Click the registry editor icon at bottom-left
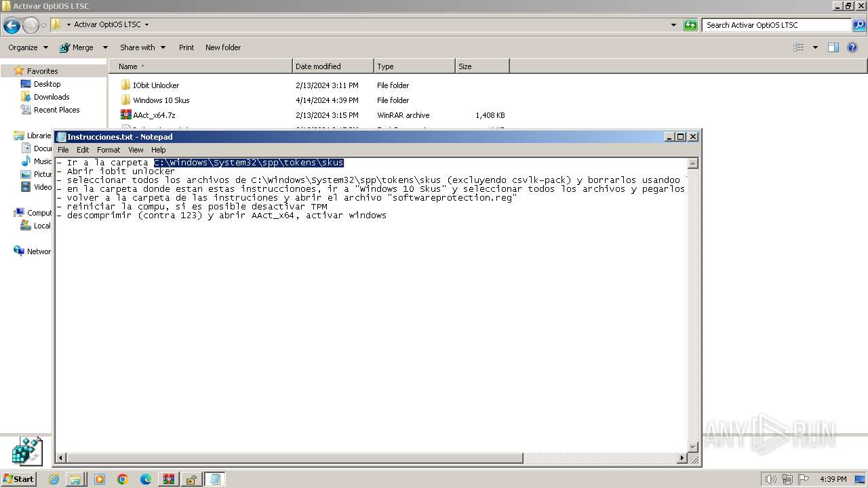This screenshot has width=868, height=488. [27, 451]
